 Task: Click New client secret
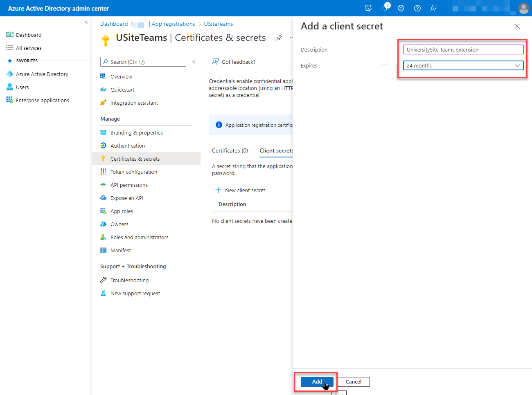[x=240, y=190]
